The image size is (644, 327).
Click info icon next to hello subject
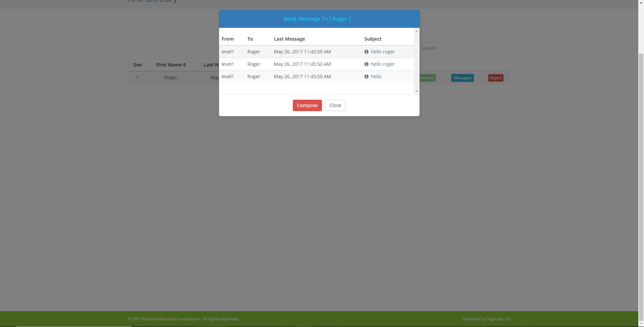366,77
